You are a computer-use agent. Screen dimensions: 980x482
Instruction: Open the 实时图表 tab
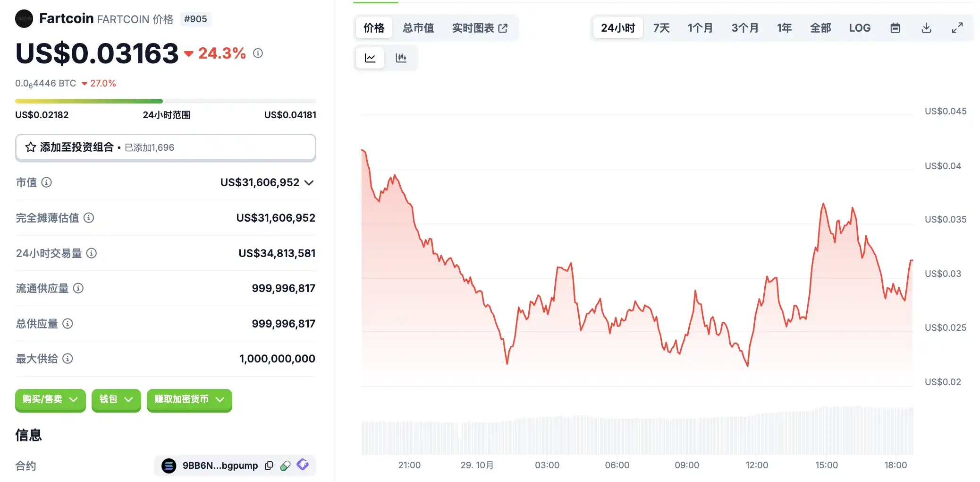point(480,28)
